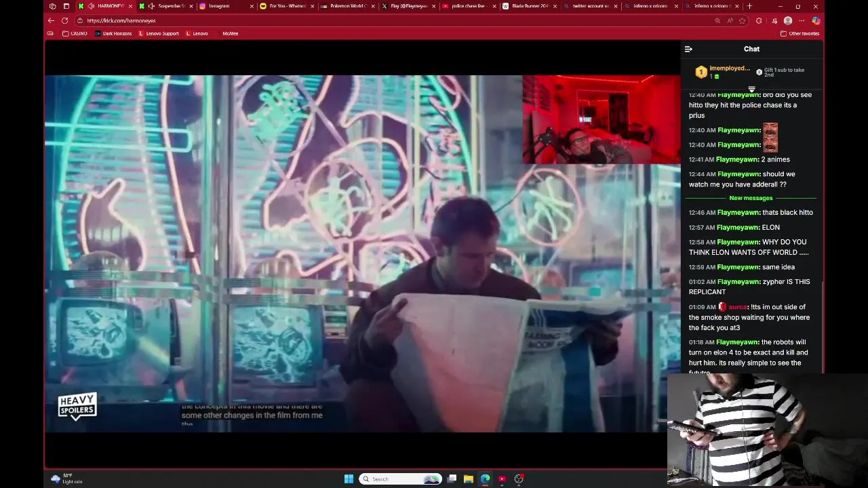Refresh the page with the reload icon
868x488 pixels.
coord(65,20)
